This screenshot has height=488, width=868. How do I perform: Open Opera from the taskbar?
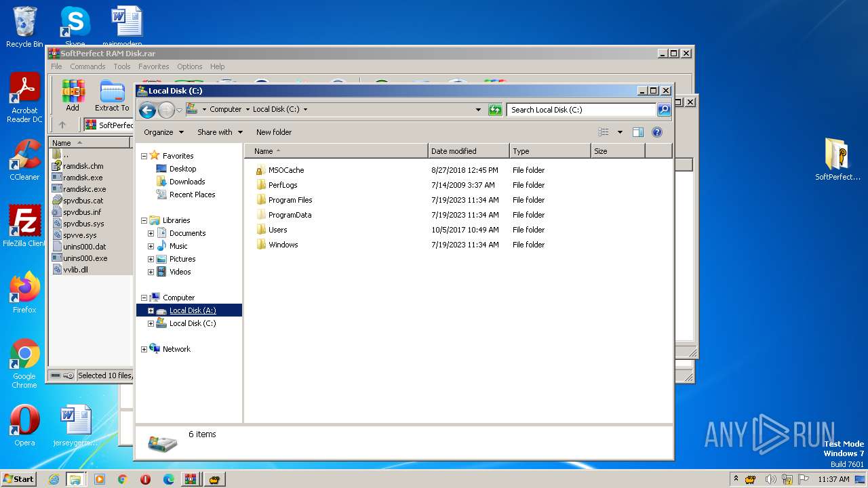tap(145, 479)
